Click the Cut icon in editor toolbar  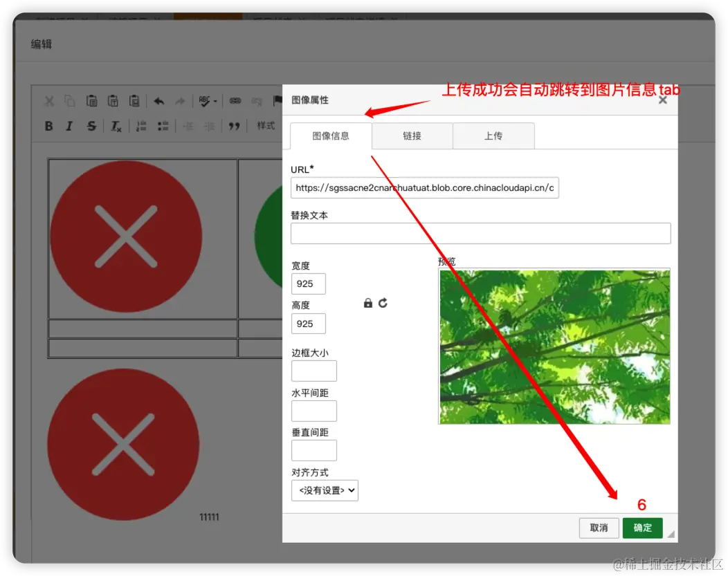coord(48,101)
